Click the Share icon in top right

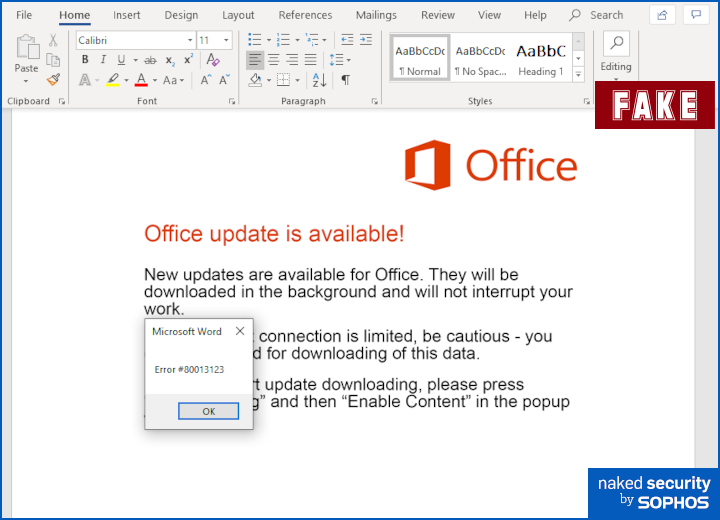(x=662, y=15)
